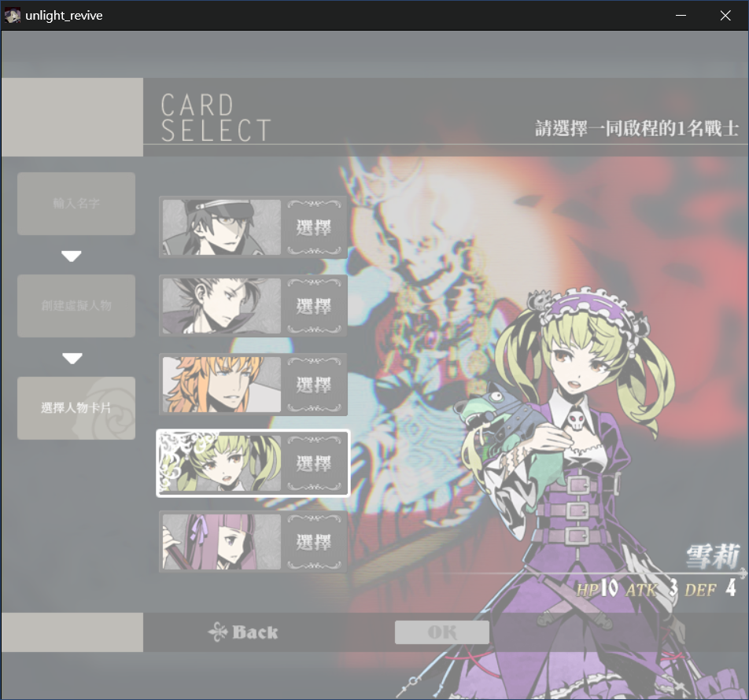Click the DEF 4 stat value

pos(710,589)
